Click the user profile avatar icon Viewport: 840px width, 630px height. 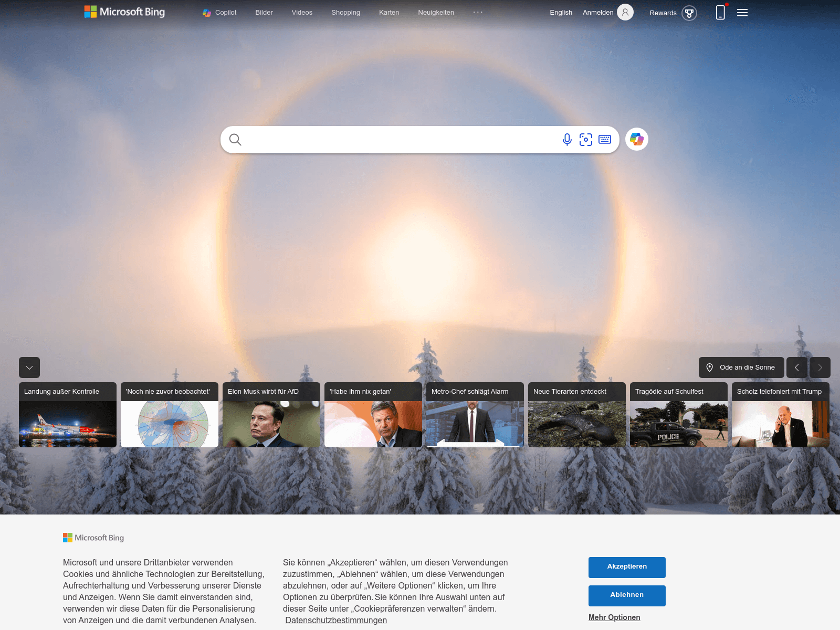click(x=625, y=12)
